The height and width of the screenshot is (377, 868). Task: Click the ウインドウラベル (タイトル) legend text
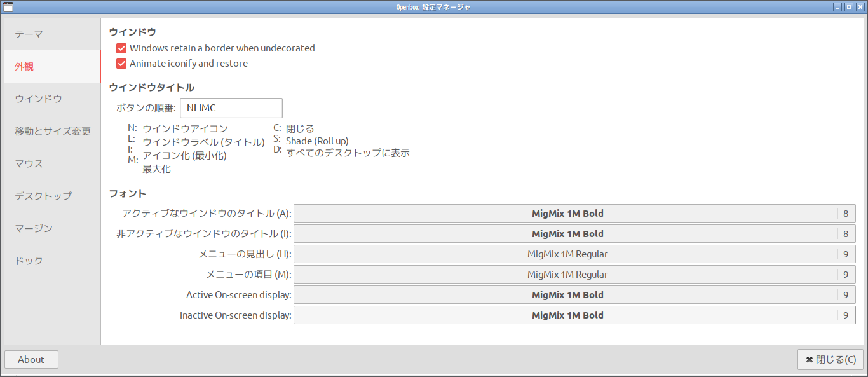(203, 142)
